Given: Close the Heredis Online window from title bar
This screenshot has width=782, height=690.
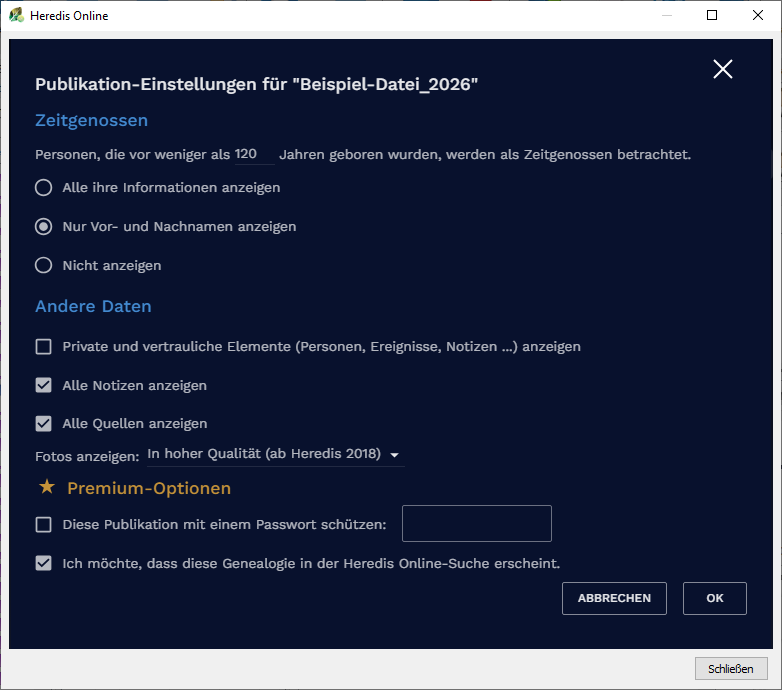Looking at the screenshot, I should 758,15.
